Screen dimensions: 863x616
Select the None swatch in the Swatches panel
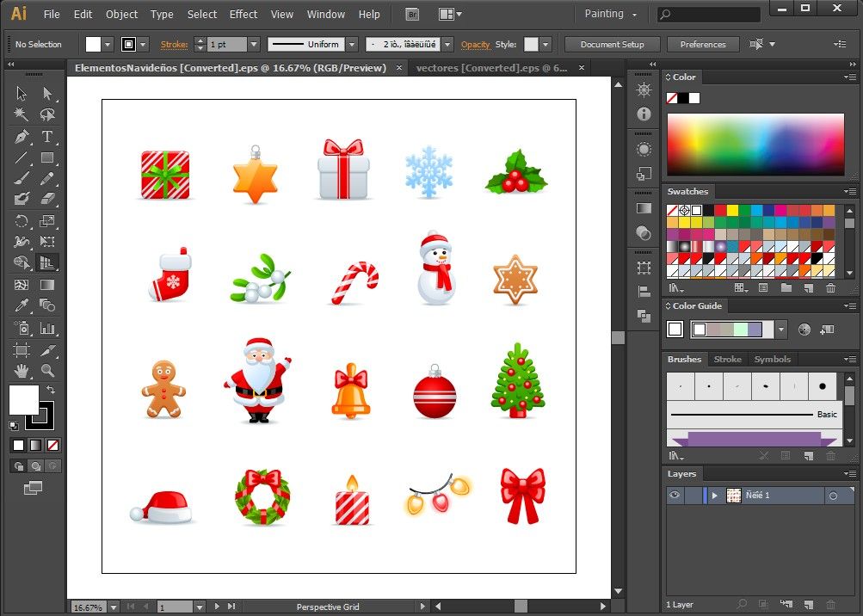pyautogui.click(x=672, y=210)
